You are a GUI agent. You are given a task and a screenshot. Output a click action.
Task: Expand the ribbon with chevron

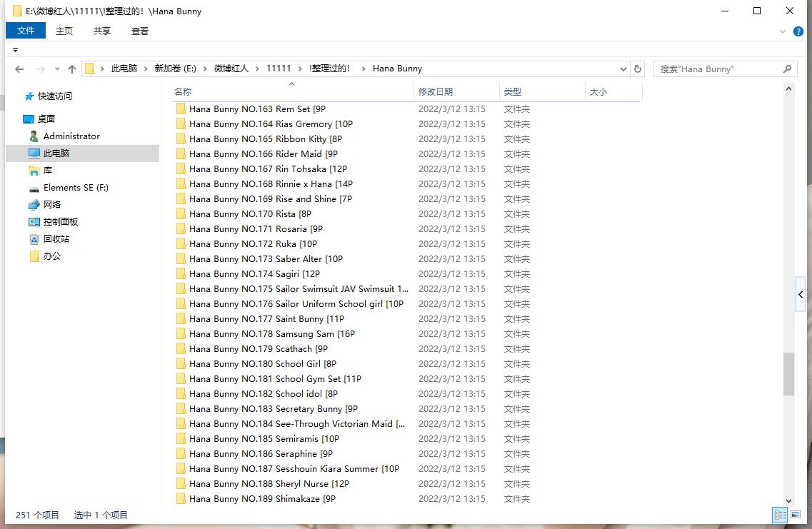click(783, 31)
